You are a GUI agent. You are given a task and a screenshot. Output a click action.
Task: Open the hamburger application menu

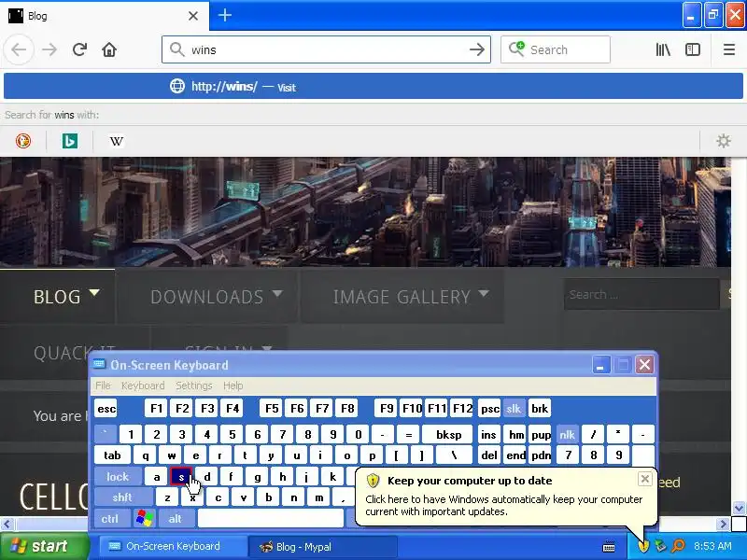tap(729, 49)
